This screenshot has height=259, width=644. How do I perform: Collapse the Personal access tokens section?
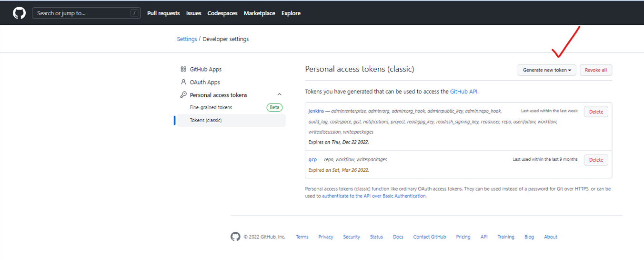[280, 95]
